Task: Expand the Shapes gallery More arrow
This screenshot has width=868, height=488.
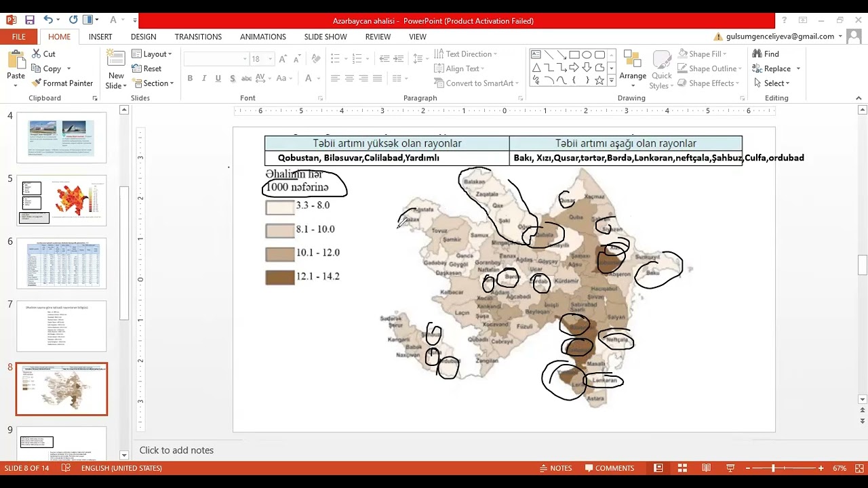Action: click(x=611, y=81)
